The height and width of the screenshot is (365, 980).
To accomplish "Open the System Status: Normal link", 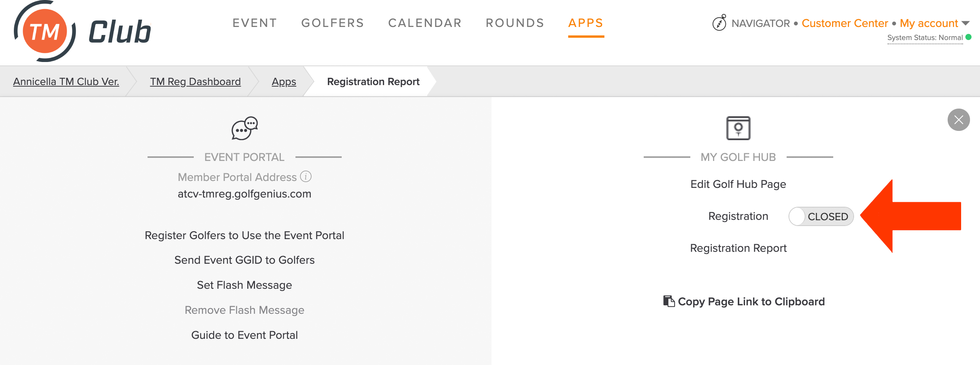I will click(925, 38).
